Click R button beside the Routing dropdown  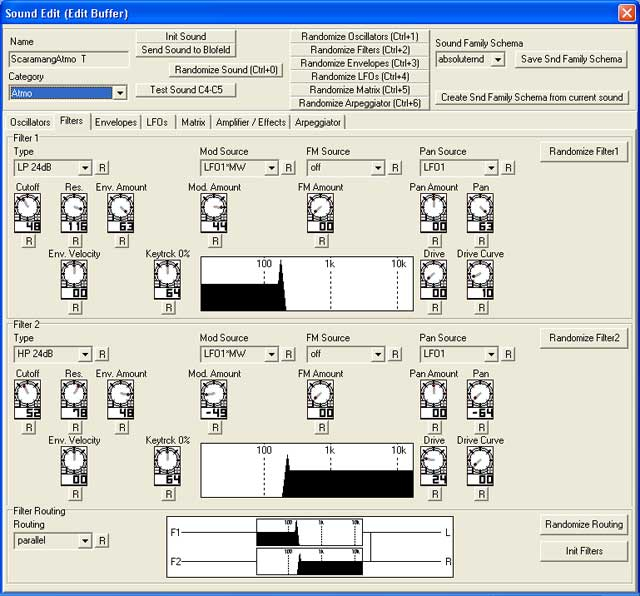coord(103,540)
